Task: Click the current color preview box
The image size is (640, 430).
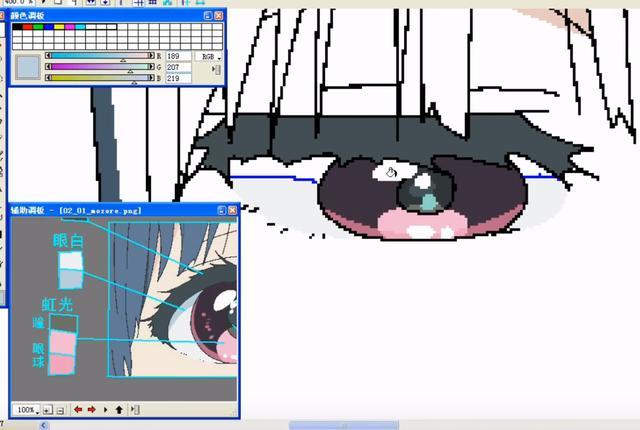Action: [x=28, y=67]
